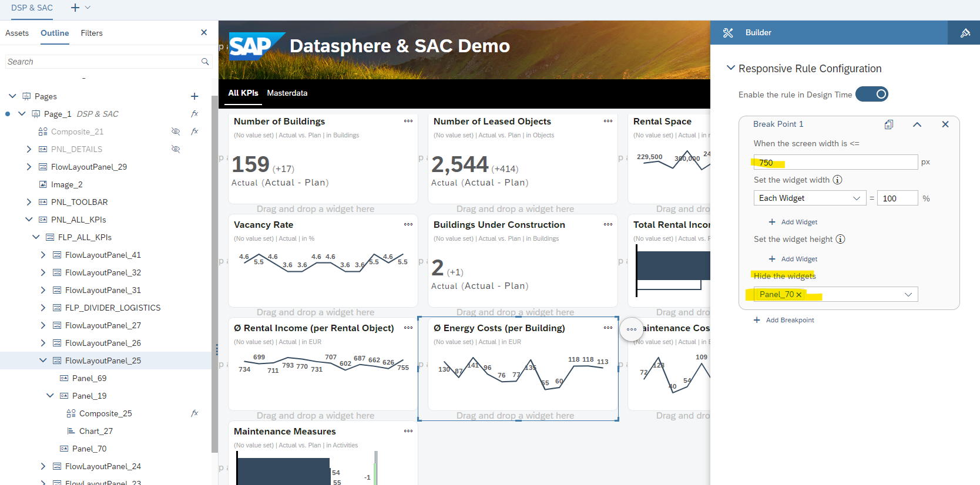The height and width of the screenshot is (485, 980).
Task: Switch to the Masterdata tab
Action: (287, 93)
